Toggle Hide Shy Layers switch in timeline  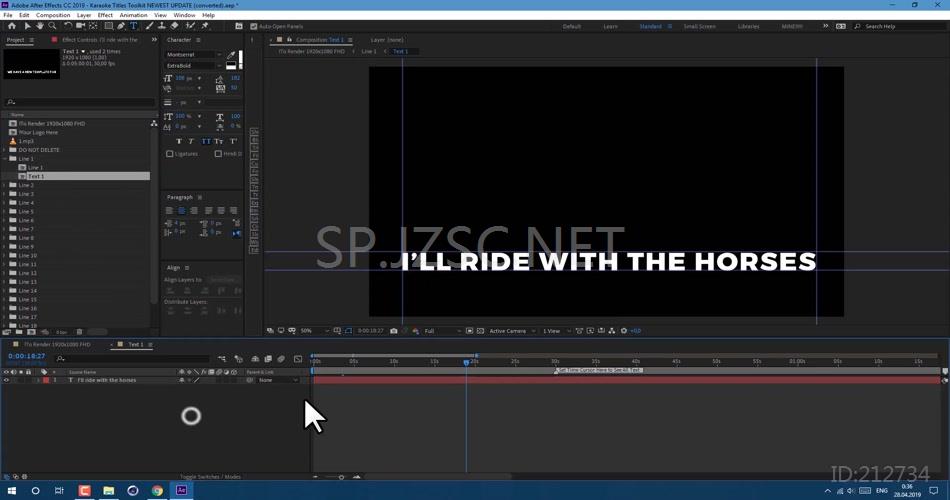pyautogui.click(x=255, y=359)
